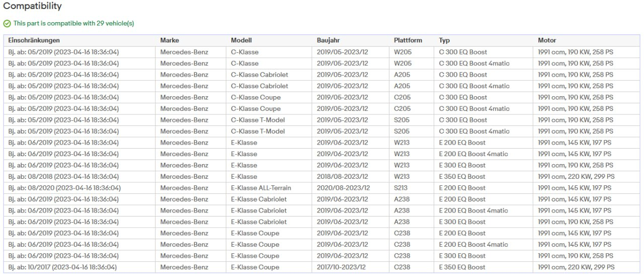Screen dimensions: 644x275
Task: Select the Typ column header
Action: 444,40
